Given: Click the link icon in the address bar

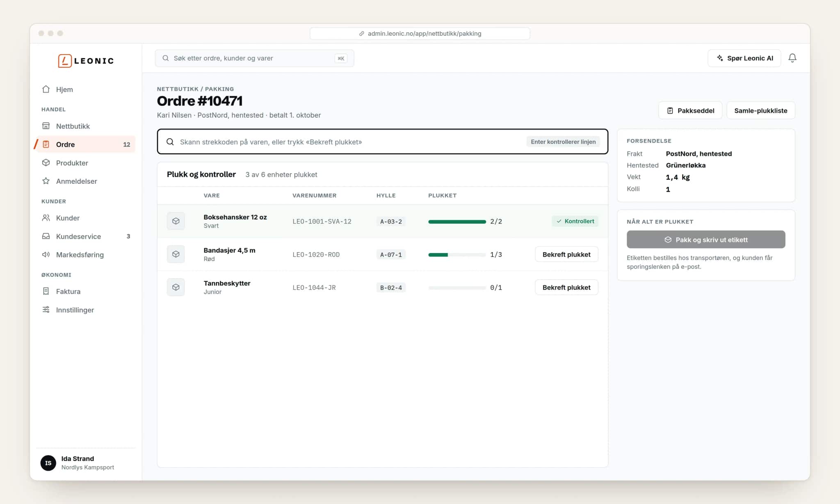Looking at the screenshot, I should click(361, 34).
